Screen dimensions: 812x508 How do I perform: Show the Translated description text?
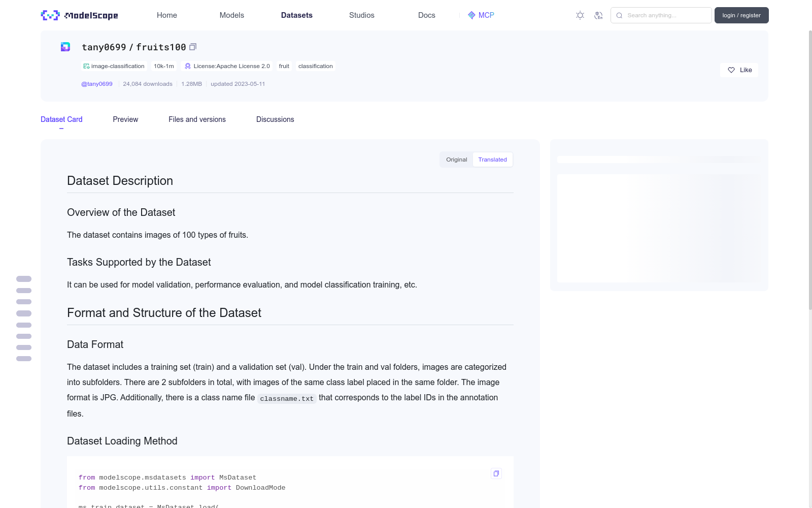492,160
